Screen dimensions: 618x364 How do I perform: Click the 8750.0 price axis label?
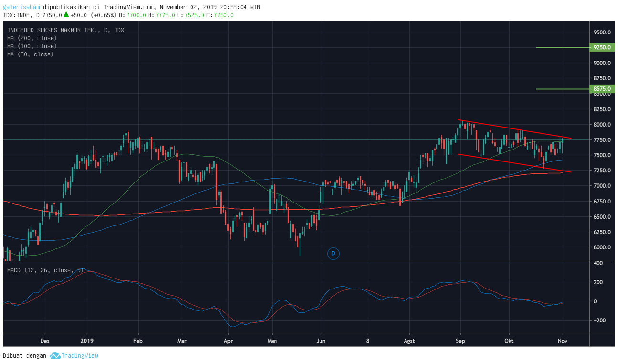[x=602, y=78]
